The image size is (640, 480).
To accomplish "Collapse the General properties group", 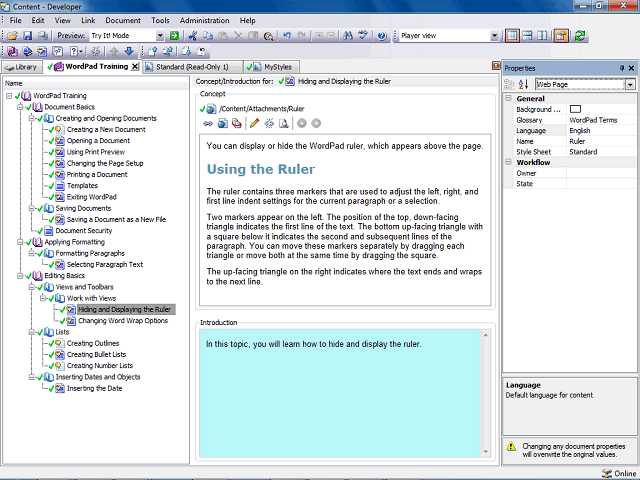I will [x=509, y=98].
